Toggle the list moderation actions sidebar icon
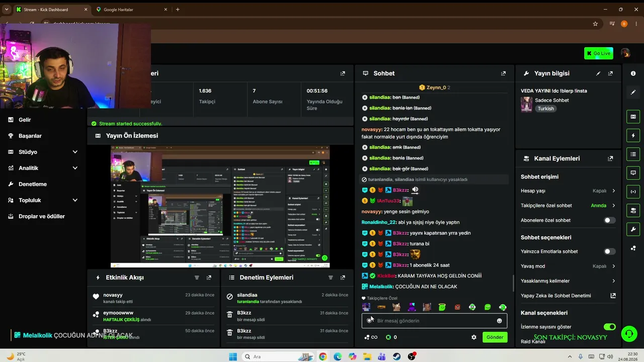 coord(633,154)
